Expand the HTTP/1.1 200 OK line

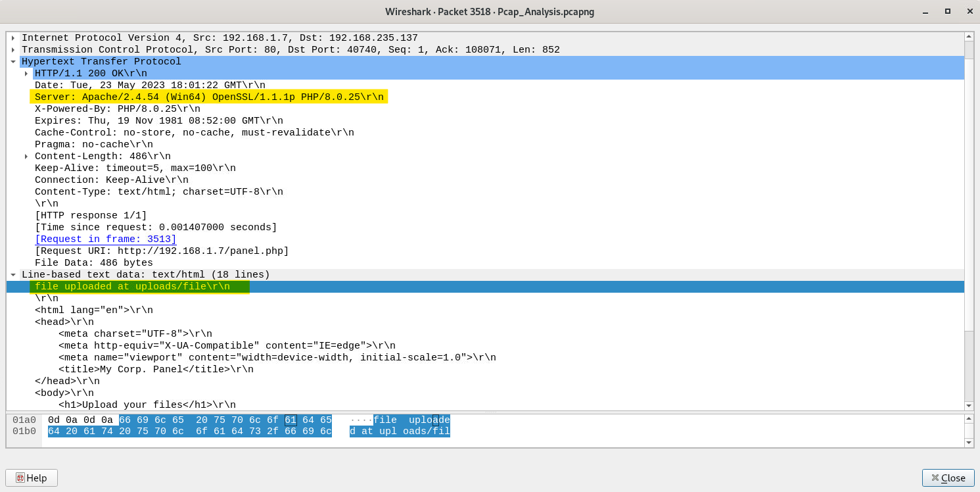point(26,74)
